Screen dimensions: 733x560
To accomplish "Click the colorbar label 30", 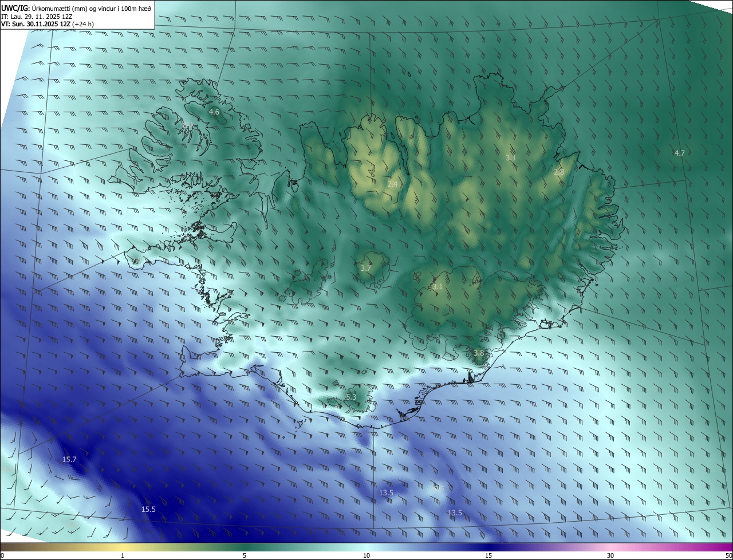I will point(610,555).
